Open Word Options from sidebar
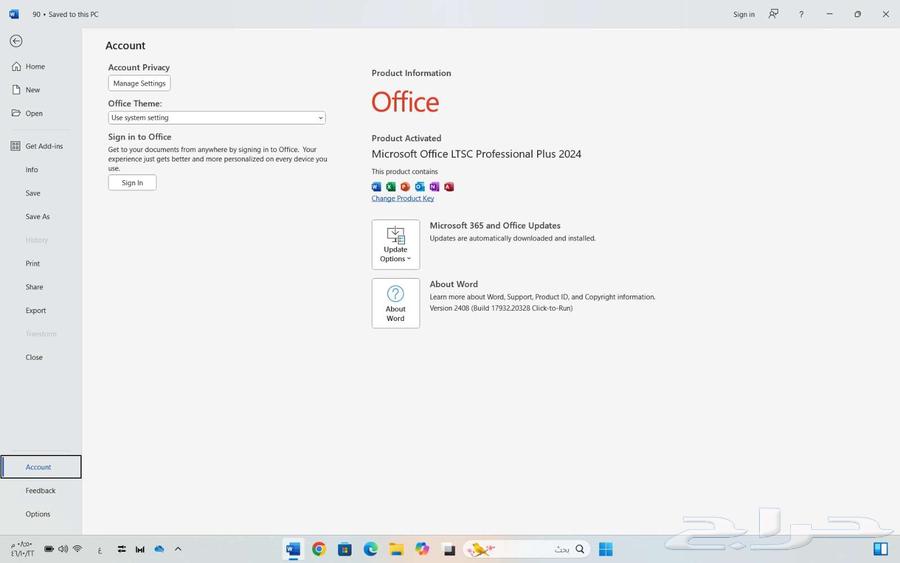 point(38,514)
